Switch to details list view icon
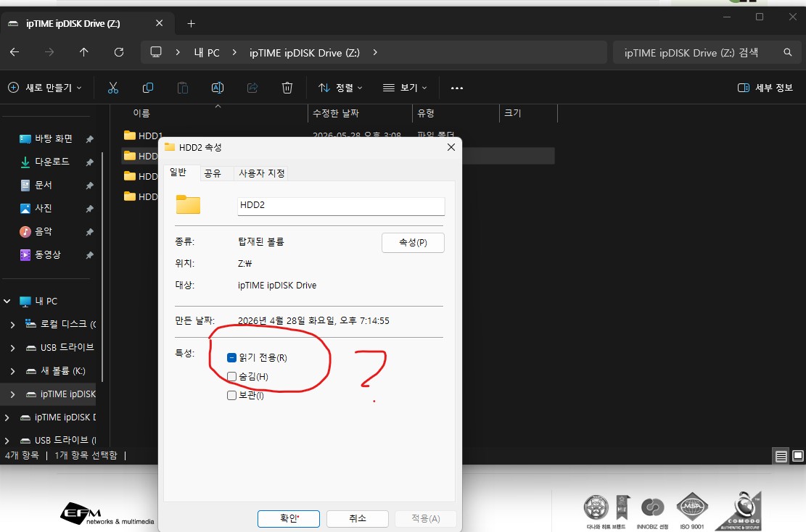The width and height of the screenshot is (806, 532). click(x=781, y=456)
